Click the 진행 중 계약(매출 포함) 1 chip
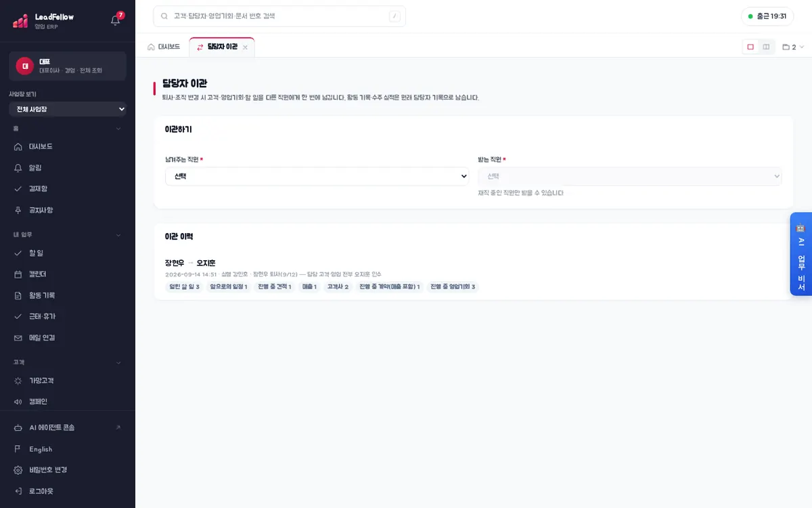The height and width of the screenshot is (508, 812). pos(390,287)
